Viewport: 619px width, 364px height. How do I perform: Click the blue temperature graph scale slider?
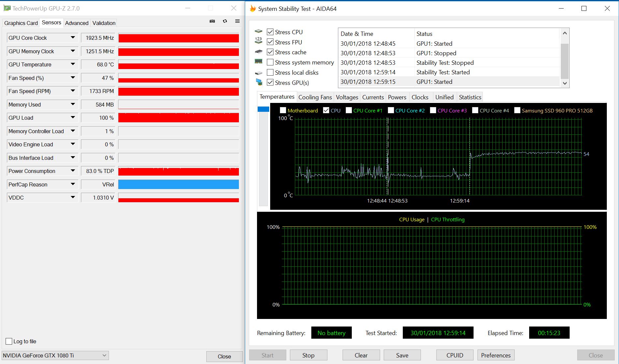tap(263, 109)
